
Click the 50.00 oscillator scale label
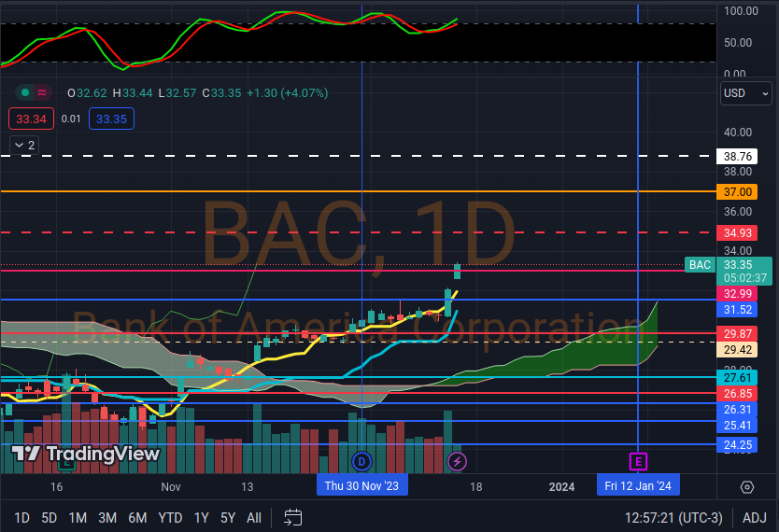coord(738,43)
